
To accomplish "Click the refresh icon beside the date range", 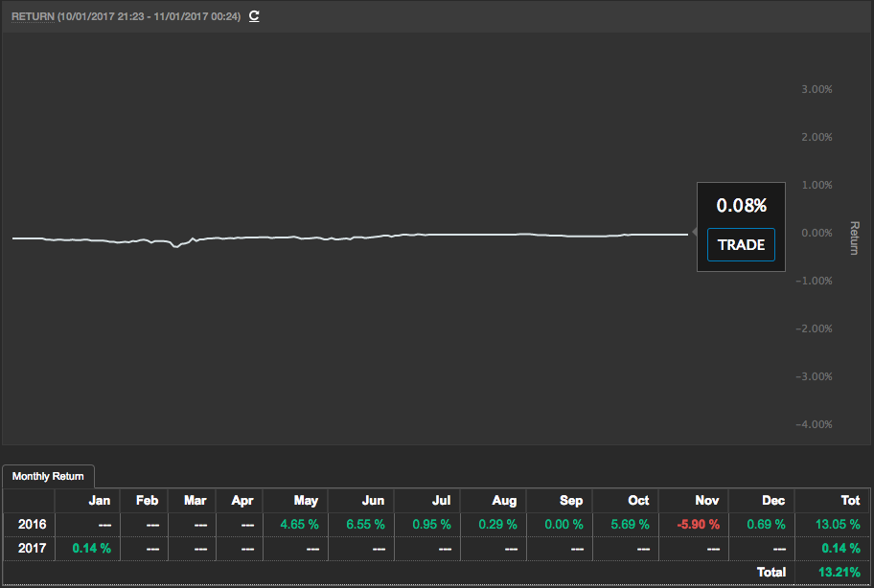I will (x=254, y=16).
